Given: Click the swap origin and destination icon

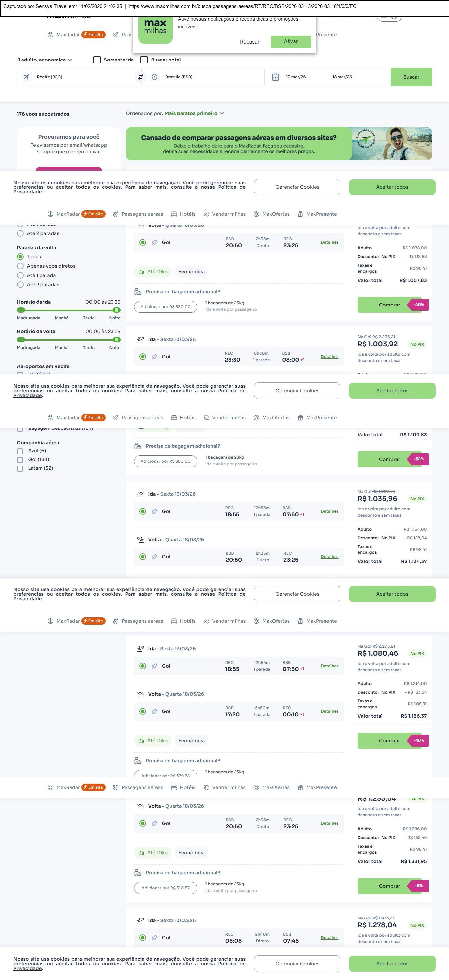Looking at the screenshot, I should click(x=140, y=77).
